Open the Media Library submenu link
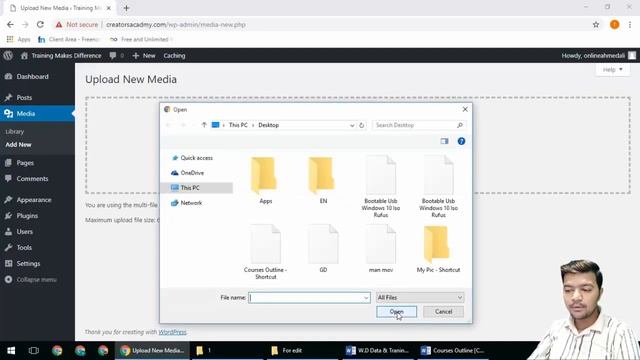This screenshot has width=640, height=360. [x=15, y=131]
